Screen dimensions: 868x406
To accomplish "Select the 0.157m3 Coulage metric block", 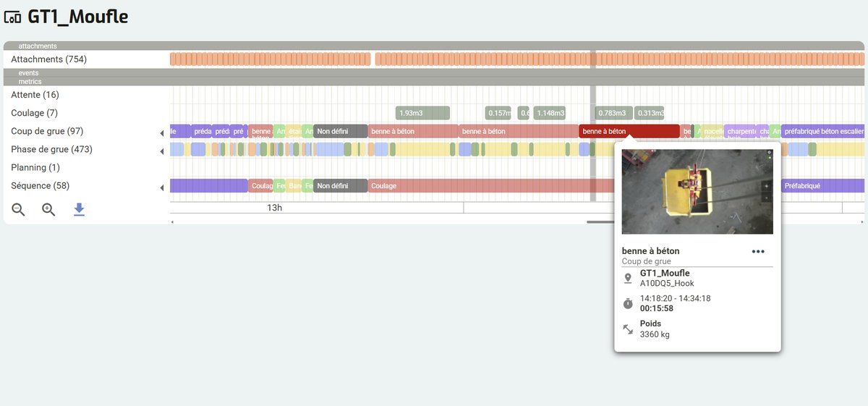I will click(498, 113).
